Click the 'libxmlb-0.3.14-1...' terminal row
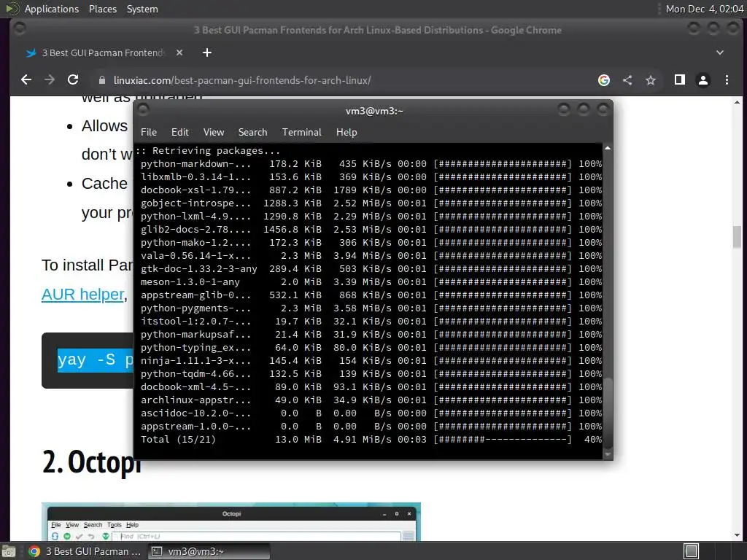 [371, 177]
